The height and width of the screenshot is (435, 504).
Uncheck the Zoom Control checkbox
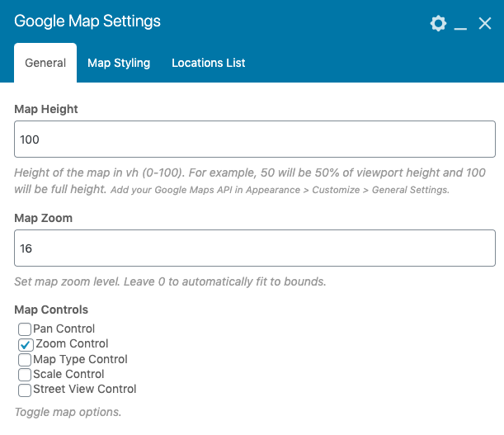[25, 344]
